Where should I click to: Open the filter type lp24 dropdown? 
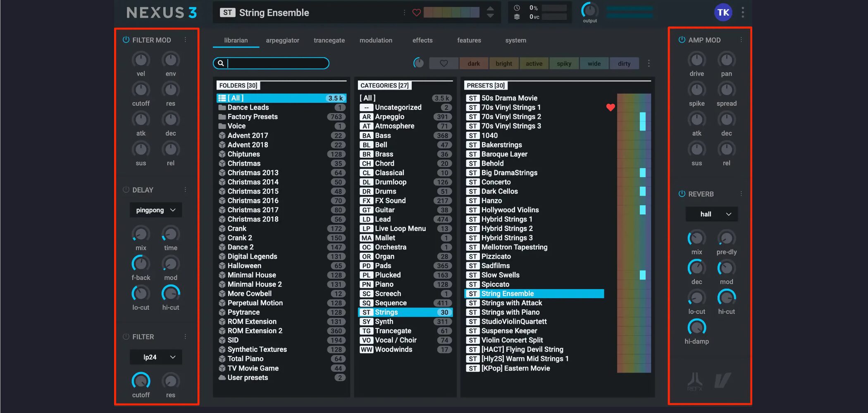point(156,357)
